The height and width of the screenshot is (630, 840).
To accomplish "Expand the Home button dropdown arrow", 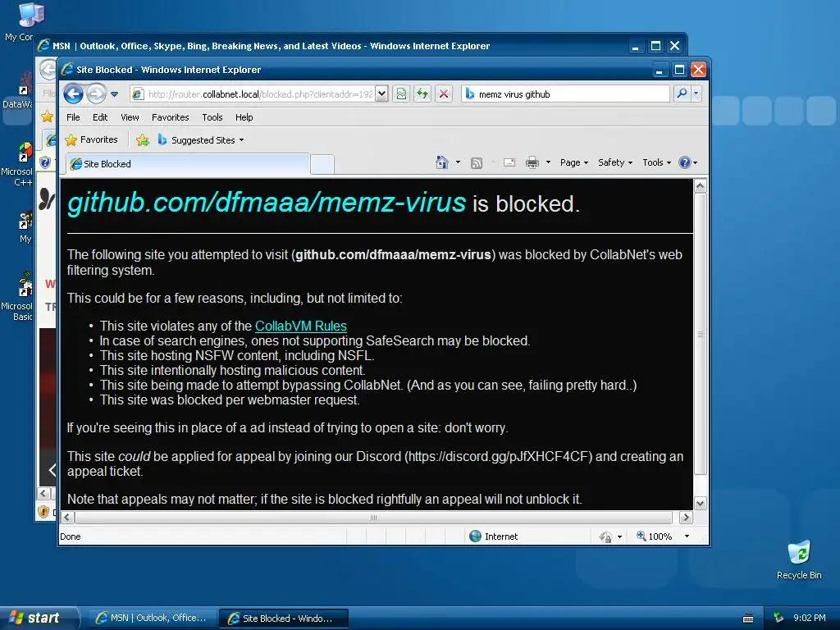I will [458, 162].
